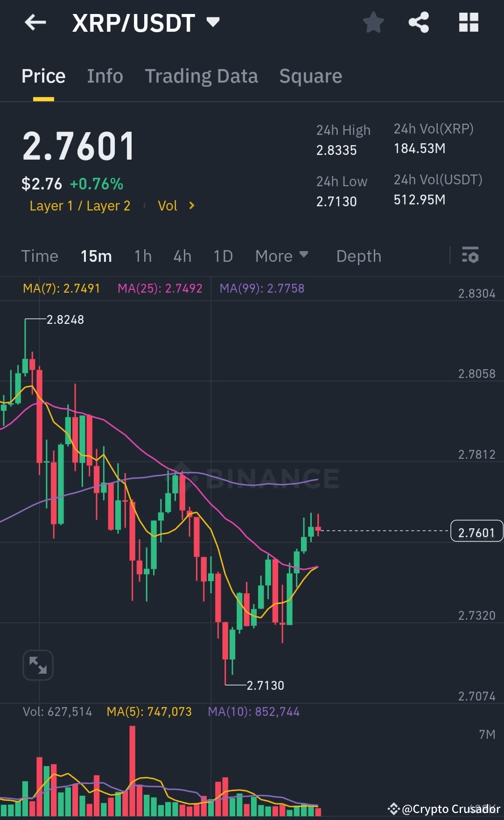
Task: Tap the Layer 1 / Layer 2 tag
Action: [x=79, y=205]
